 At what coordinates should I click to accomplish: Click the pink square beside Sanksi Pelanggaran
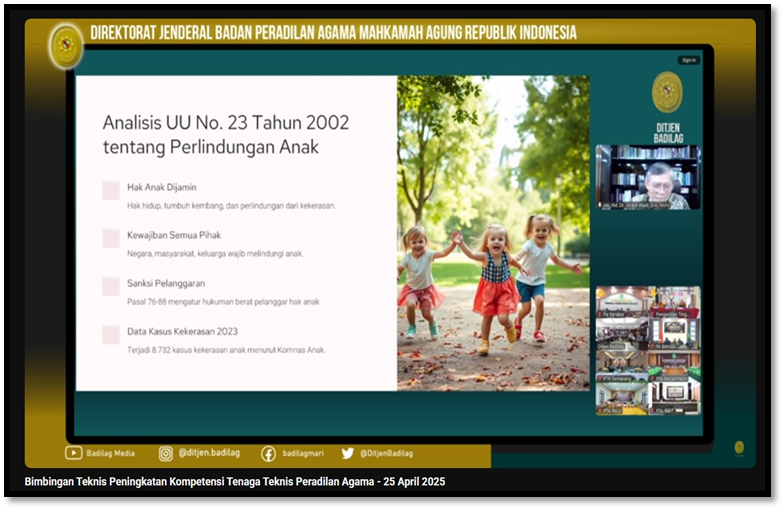(111, 286)
